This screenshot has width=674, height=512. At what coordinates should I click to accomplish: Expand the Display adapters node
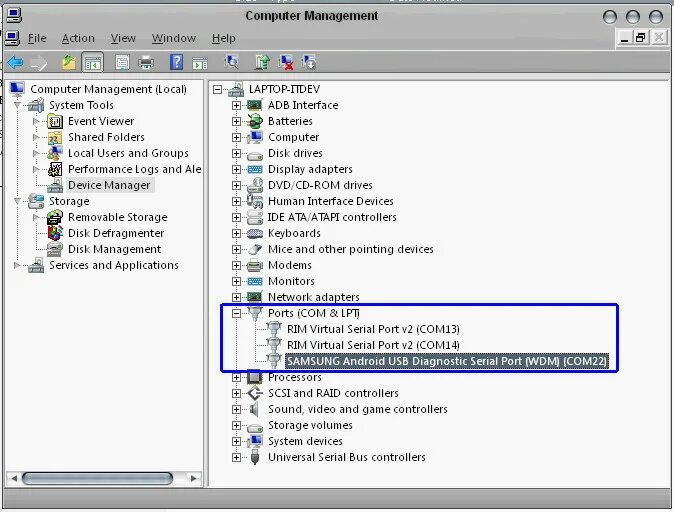click(x=236, y=169)
